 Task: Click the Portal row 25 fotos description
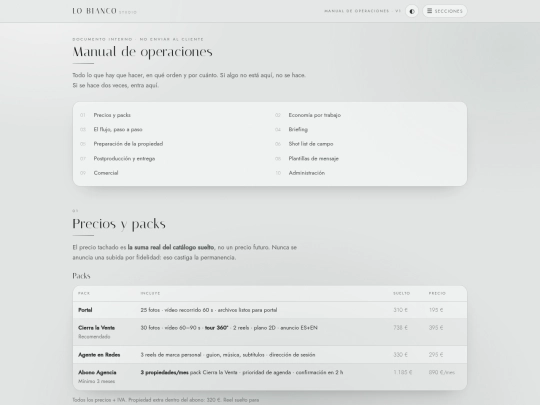[x=209, y=310]
